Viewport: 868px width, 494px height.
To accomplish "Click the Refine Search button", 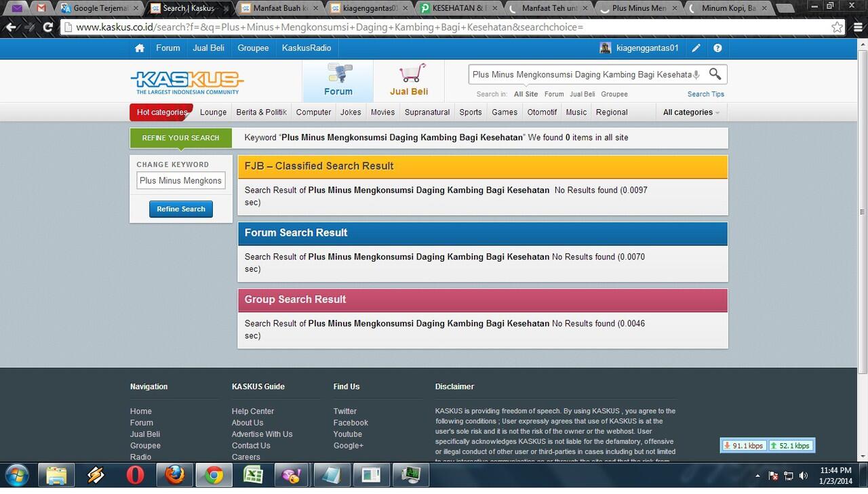I will click(181, 209).
